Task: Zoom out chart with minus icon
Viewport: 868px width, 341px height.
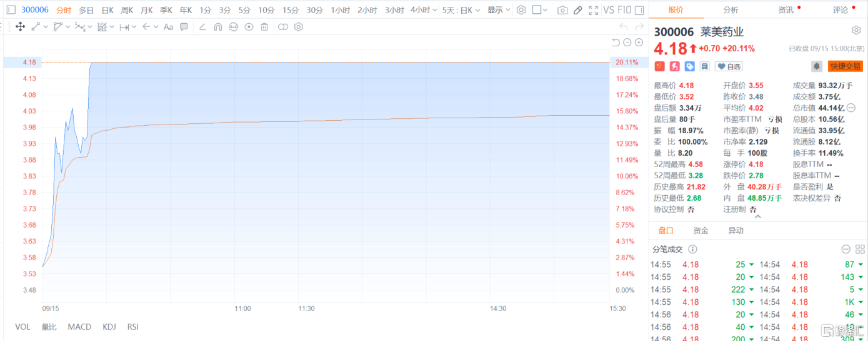Action: 627,43
